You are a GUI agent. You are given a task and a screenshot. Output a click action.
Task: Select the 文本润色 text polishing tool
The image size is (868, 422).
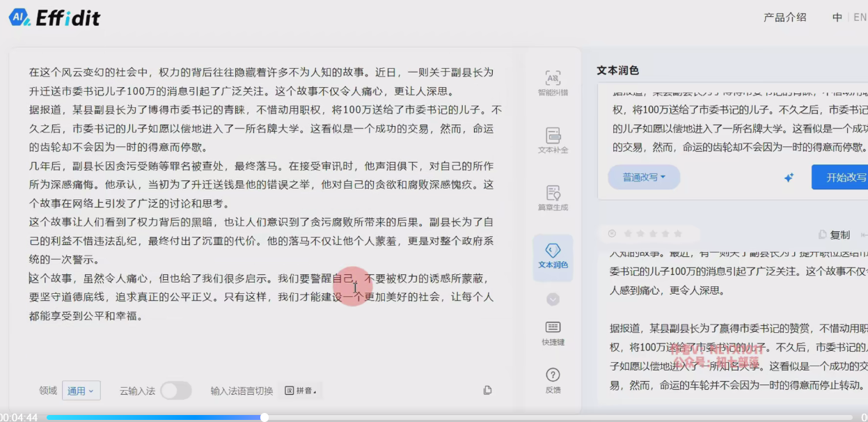(553, 256)
